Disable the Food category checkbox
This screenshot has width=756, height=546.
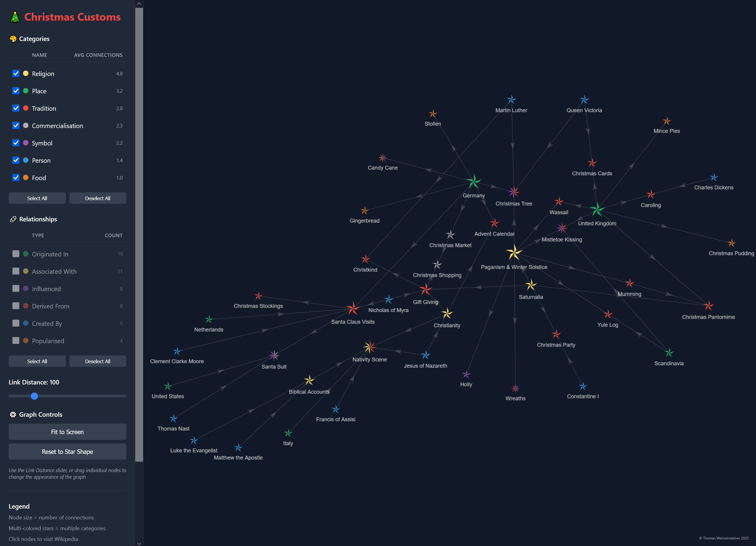tap(16, 177)
